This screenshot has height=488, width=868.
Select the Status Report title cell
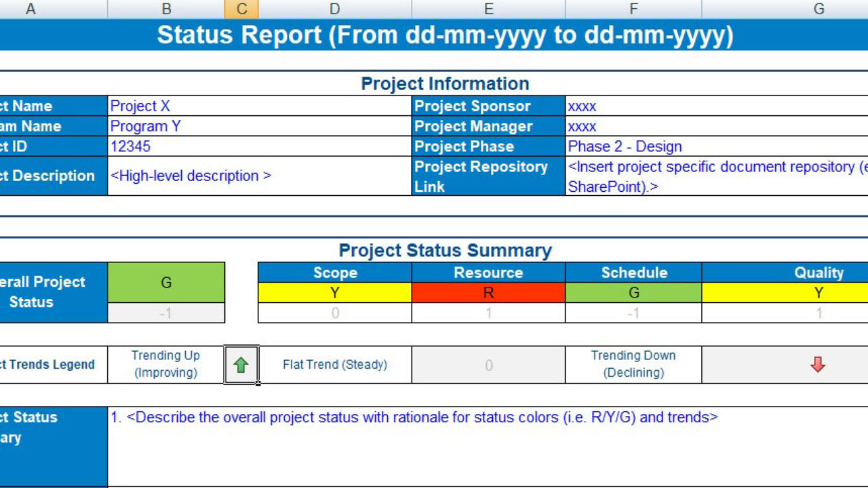(x=445, y=35)
